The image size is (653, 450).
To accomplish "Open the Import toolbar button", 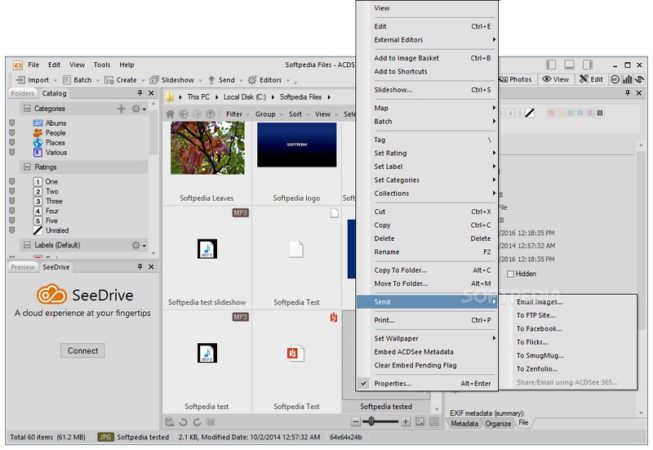I will click(33, 80).
